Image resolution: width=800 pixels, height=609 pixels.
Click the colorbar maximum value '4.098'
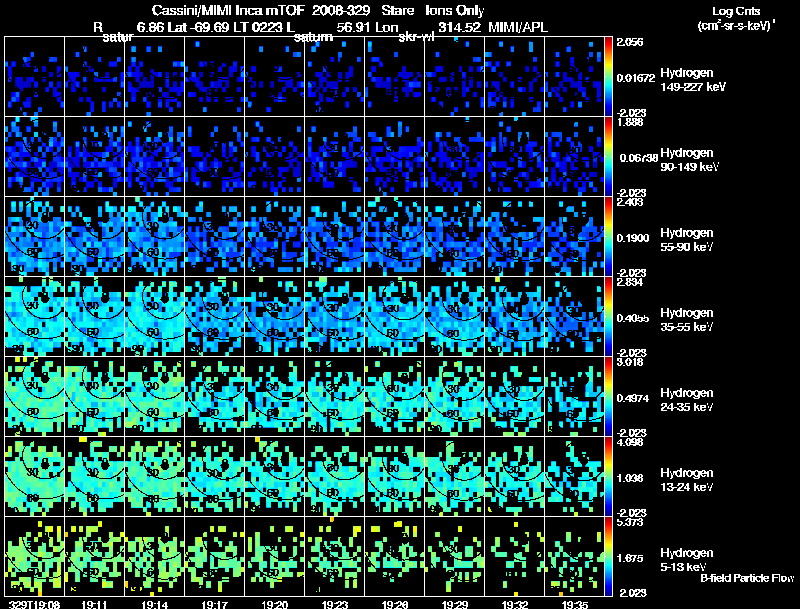(630, 442)
